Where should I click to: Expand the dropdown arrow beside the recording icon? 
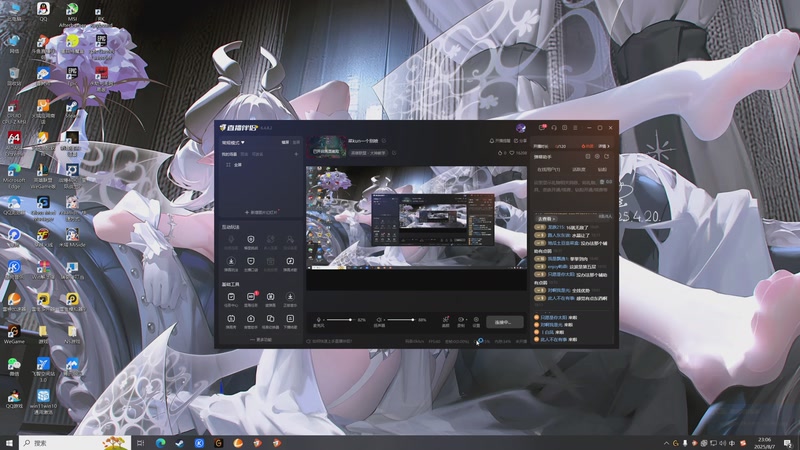pyautogui.click(x=465, y=320)
